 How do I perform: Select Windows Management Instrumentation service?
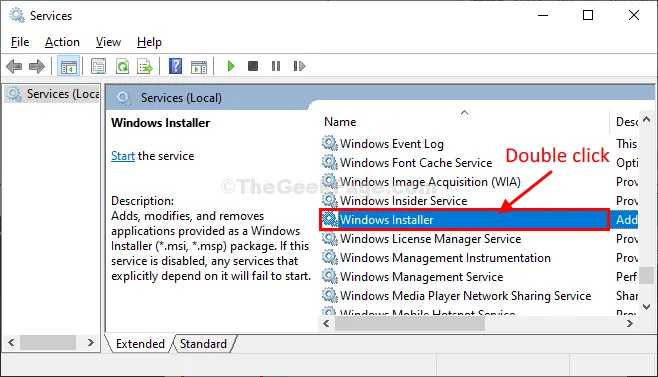coord(445,257)
